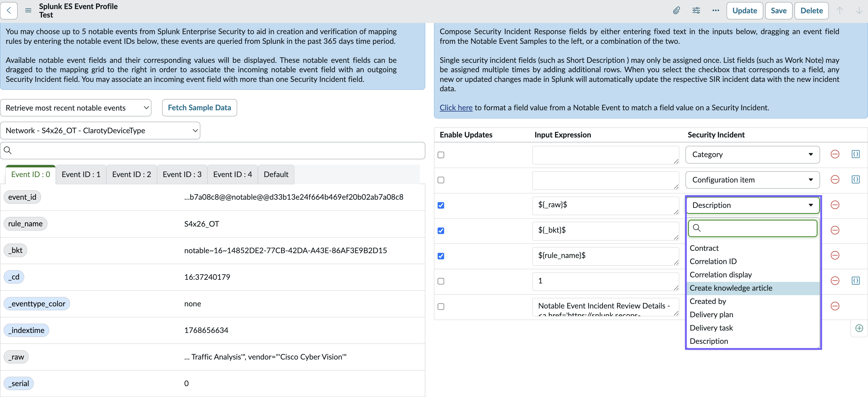This screenshot has height=397, width=868.
Task: Open script braces icon for row with 1
Action: (x=856, y=281)
